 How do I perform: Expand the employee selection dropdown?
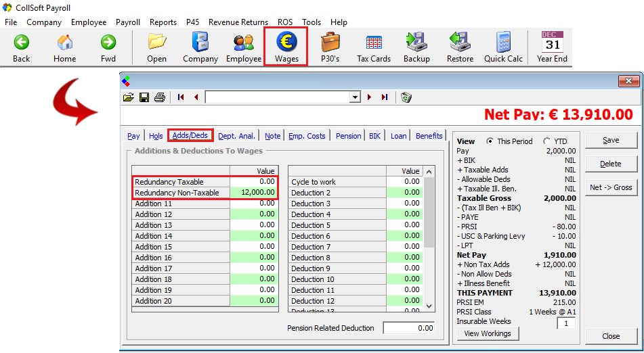[355, 97]
